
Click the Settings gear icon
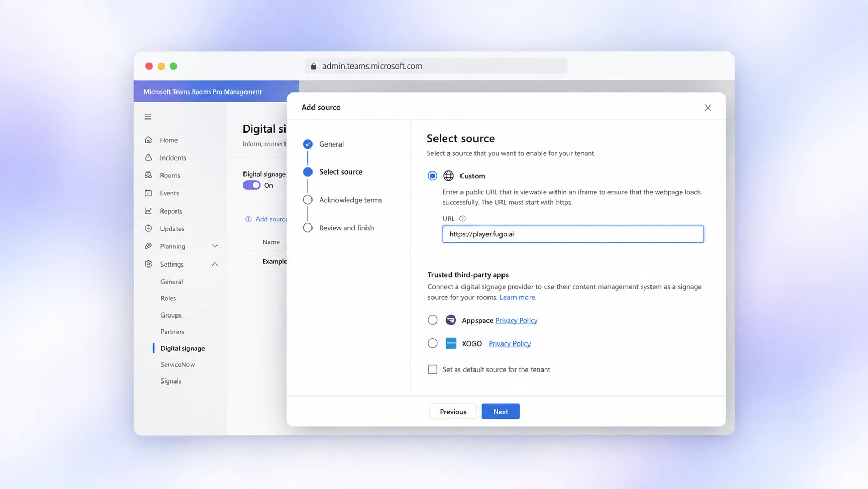[148, 264]
